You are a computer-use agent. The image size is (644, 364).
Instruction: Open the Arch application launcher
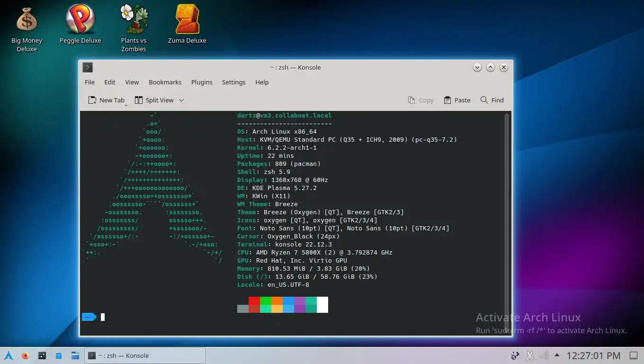pos(9,355)
